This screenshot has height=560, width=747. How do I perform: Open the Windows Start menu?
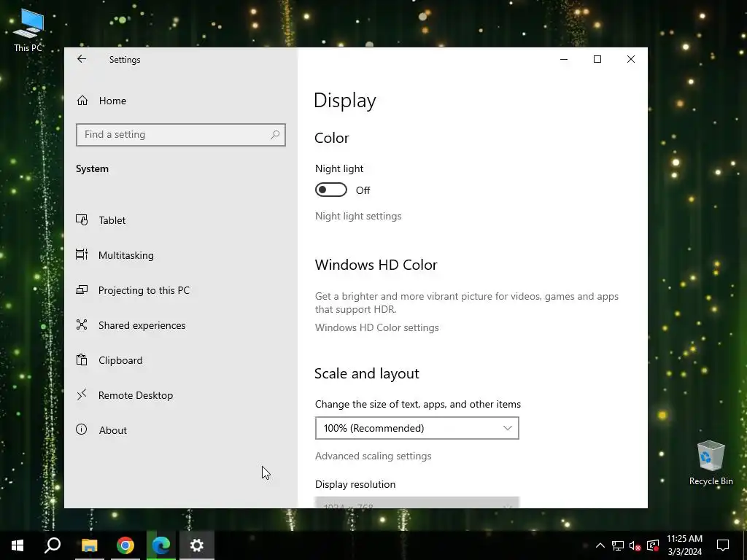click(18, 545)
